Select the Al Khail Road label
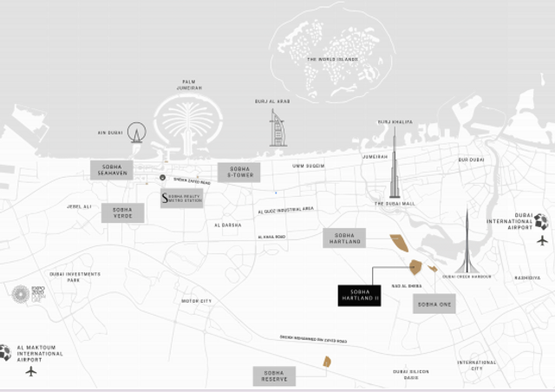 pyautogui.click(x=271, y=237)
